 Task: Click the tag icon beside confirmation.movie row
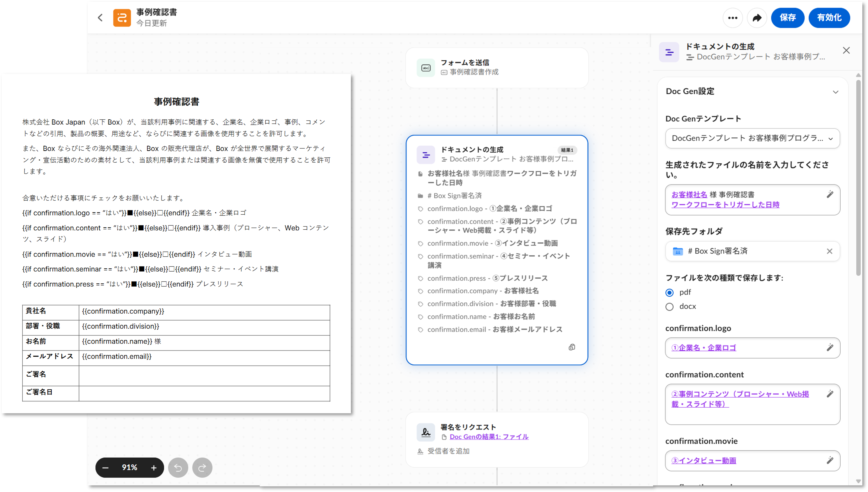coord(420,243)
